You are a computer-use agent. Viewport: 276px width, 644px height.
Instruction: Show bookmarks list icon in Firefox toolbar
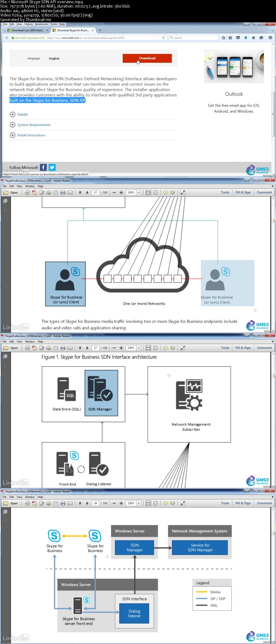coord(230,38)
